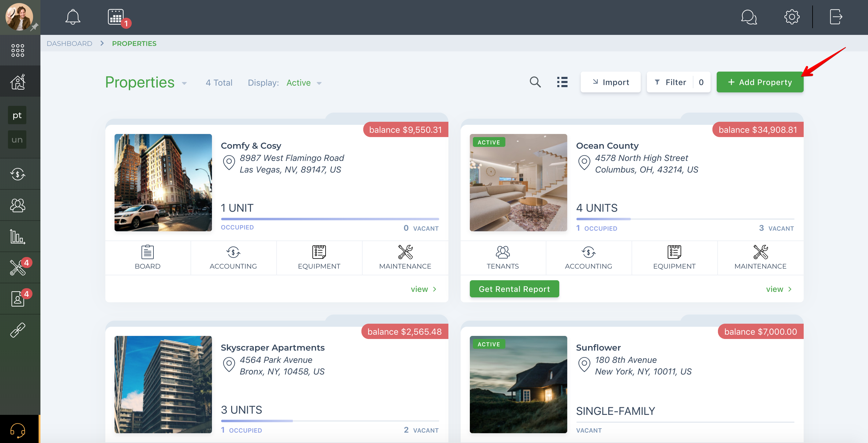
Task: Click balance $34,908.81 badge
Action: coord(758,130)
